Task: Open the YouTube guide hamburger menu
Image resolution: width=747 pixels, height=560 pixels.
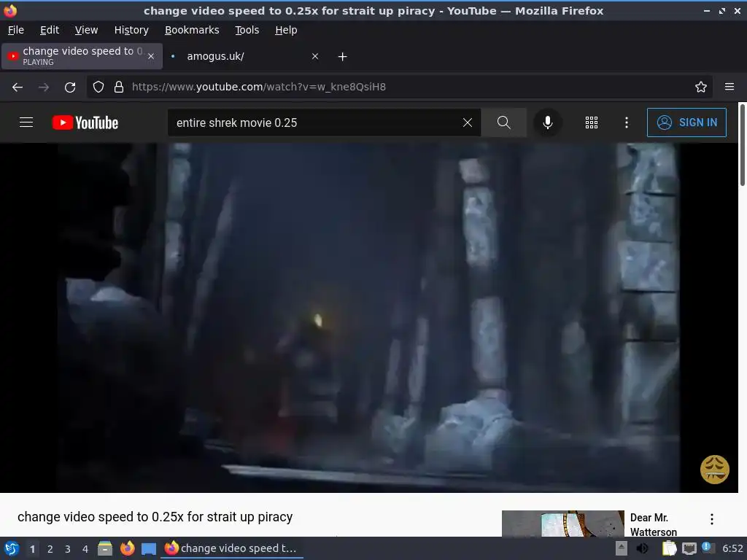Action: pos(26,122)
